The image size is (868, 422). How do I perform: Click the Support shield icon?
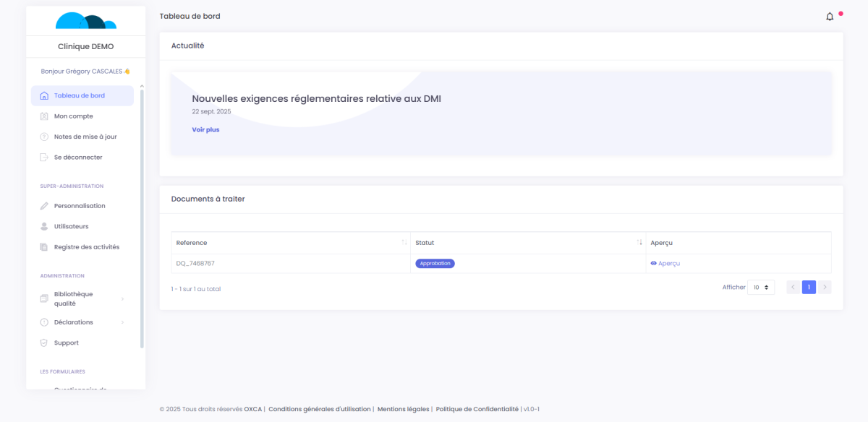point(44,343)
